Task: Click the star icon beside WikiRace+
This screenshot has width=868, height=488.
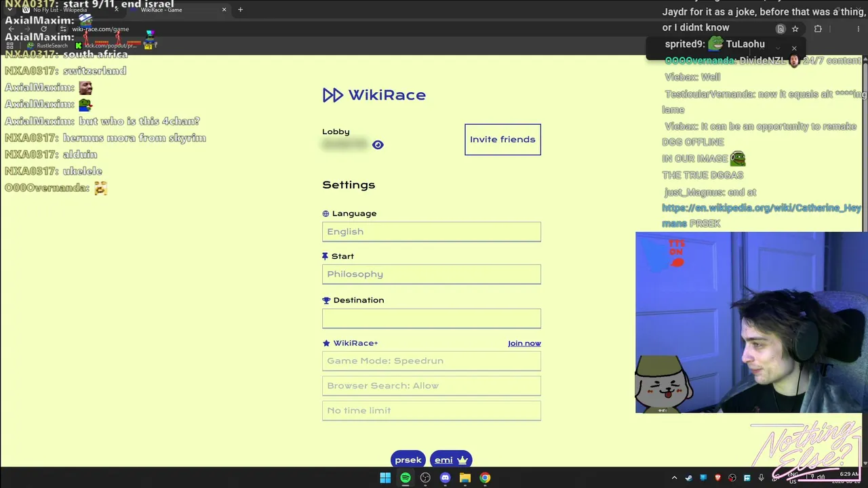Action: (x=326, y=344)
